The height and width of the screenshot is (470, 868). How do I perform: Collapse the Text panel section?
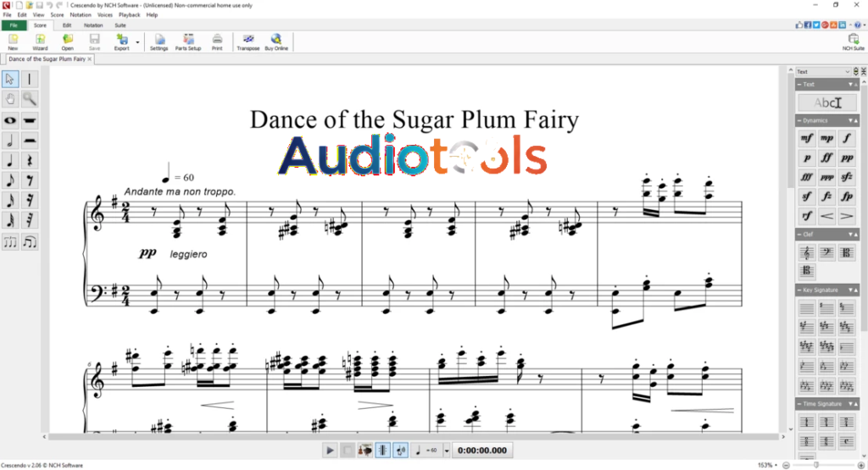(x=799, y=85)
